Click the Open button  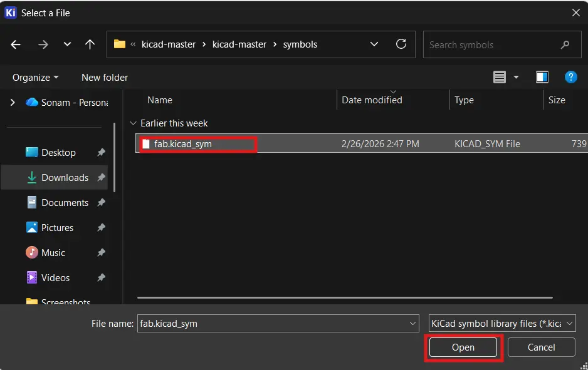pos(463,347)
